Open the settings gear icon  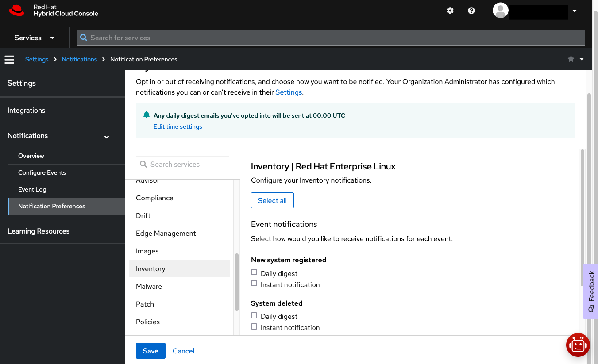(x=450, y=10)
